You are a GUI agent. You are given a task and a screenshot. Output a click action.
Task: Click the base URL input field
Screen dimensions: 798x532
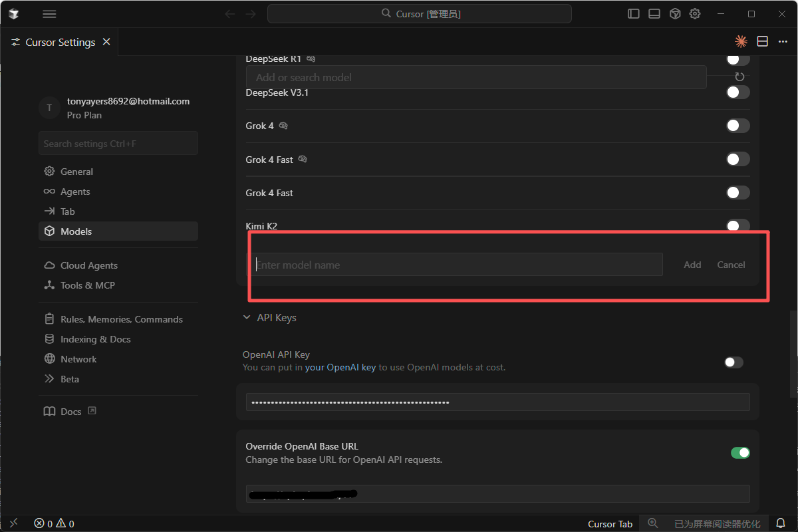pyautogui.click(x=498, y=493)
